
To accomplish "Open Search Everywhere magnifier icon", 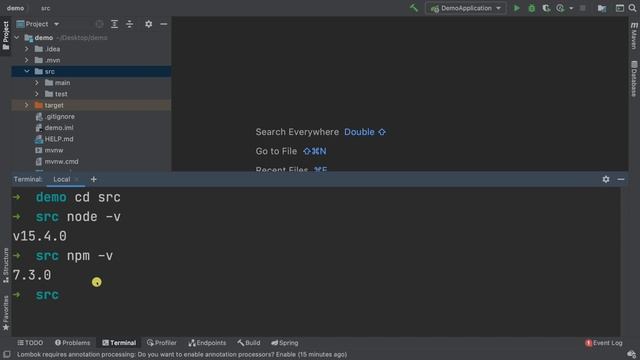I will (633, 8).
